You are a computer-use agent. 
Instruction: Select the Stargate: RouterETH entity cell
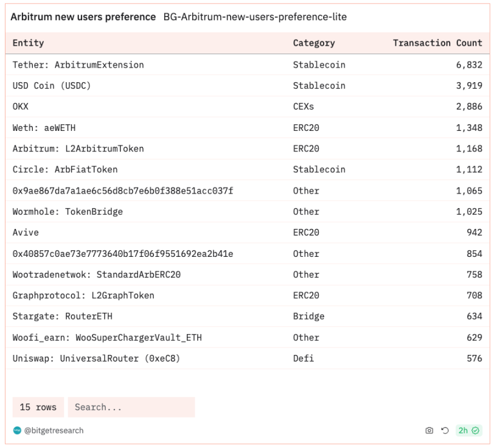(63, 317)
